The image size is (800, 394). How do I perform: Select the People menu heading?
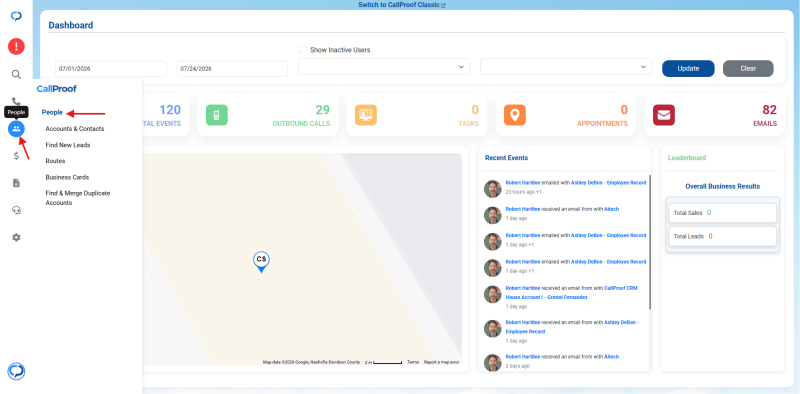[52, 112]
